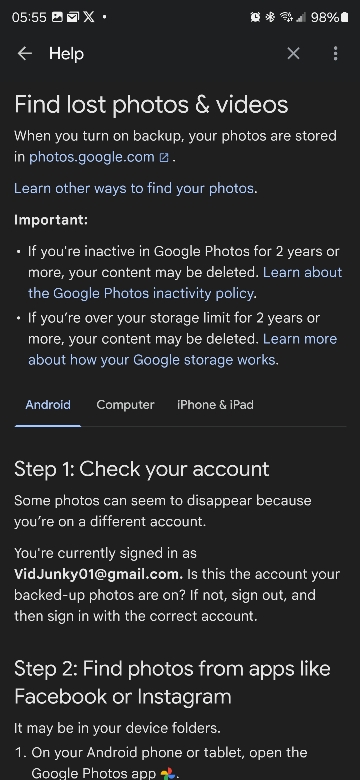Image resolution: width=360 pixels, height=780 pixels.
Task: Close the Help panel with the X icon
Action: 293,54
